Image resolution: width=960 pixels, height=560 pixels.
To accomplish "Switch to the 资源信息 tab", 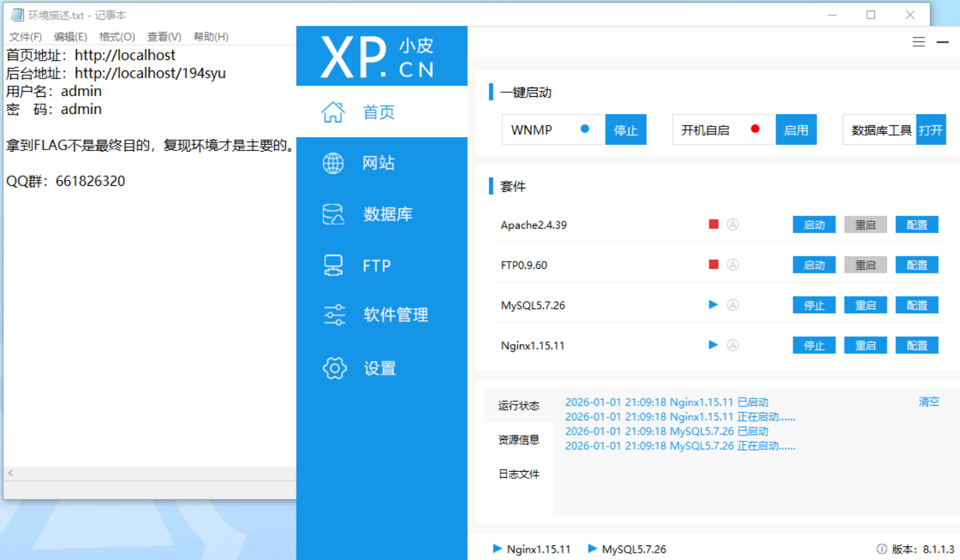I will [x=519, y=440].
